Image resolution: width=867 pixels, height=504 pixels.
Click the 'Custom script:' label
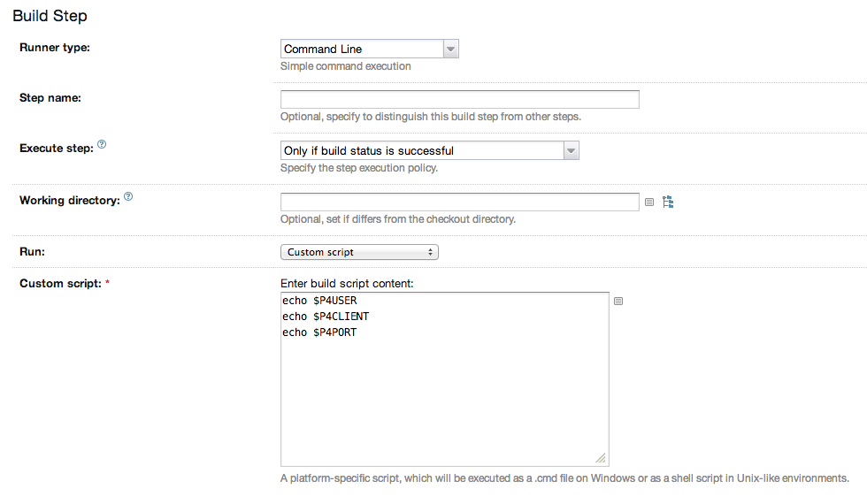(x=60, y=284)
